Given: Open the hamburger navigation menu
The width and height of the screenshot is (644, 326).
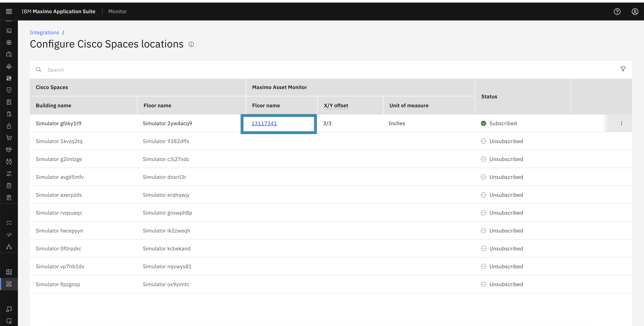Looking at the screenshot, I should coord(9,11).
